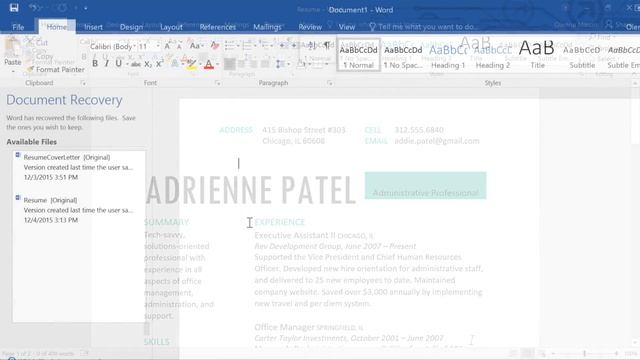Click the Sort icon

pos(312,46)
